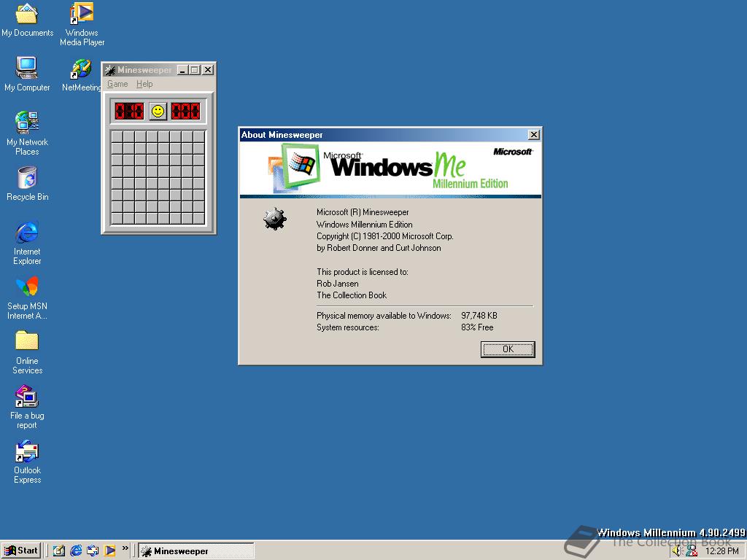The width and height of the screenshot is (747, 560).
Task: Click the Minesweeper timer display
Action: [185, 112]
